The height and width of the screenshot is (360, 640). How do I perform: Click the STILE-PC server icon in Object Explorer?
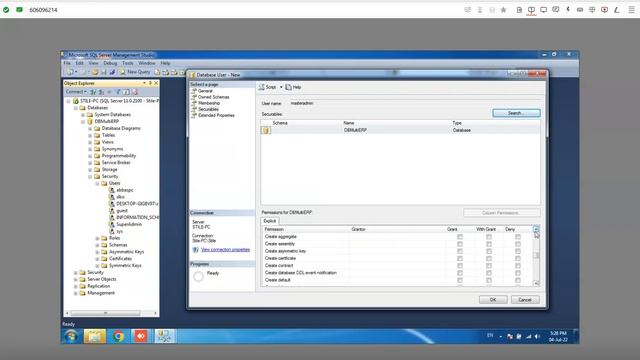(76, 101)
